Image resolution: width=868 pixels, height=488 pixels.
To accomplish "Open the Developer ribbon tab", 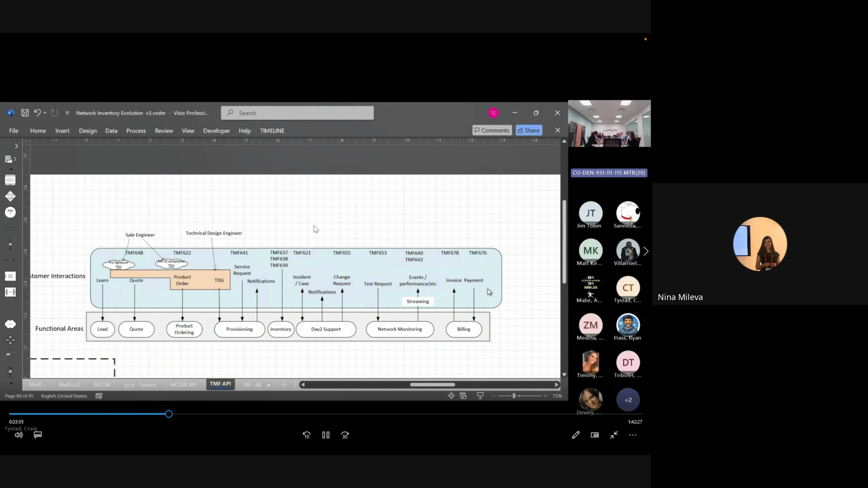I will click(x=216, y=131).
